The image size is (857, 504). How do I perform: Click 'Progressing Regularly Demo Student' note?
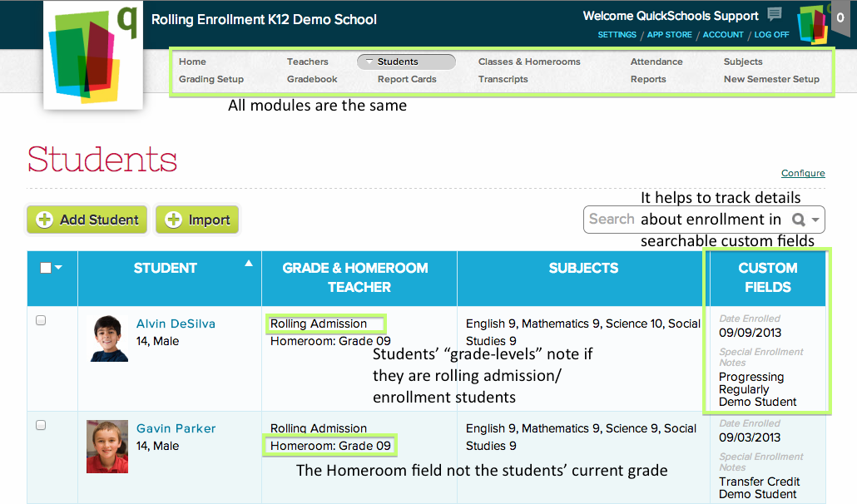pyautogui.click(x=757, y=389)
